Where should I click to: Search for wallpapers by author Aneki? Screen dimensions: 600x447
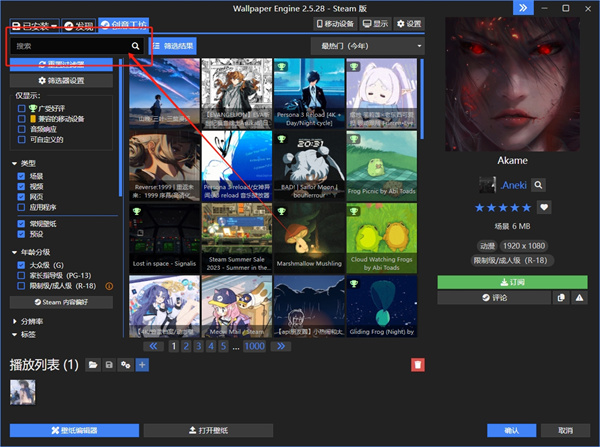coord(538,185)
